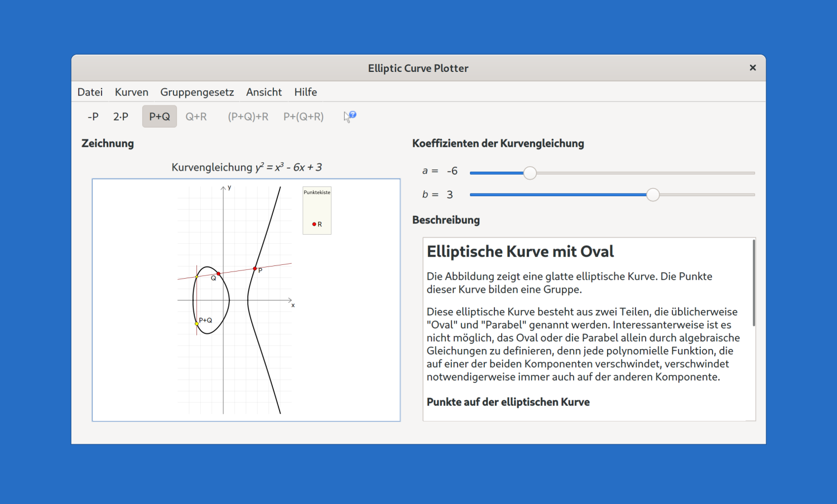The height and width of the screenshot is (504, 837).
Task: Click the What's This help cursor icon
Action: pos(350,117)
